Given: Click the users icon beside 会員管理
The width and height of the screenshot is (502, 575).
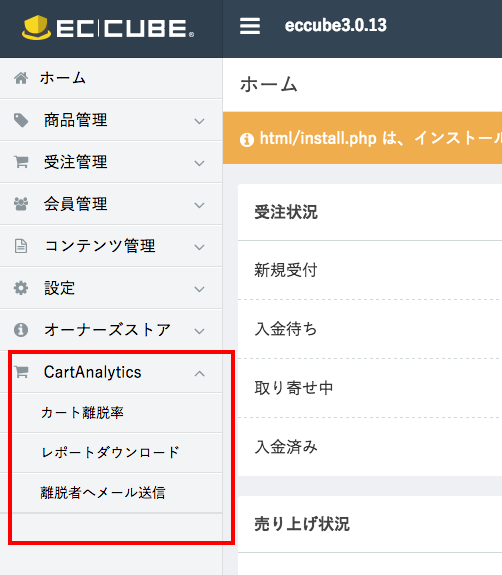Looking at the screenshot, I should [21, 204].
